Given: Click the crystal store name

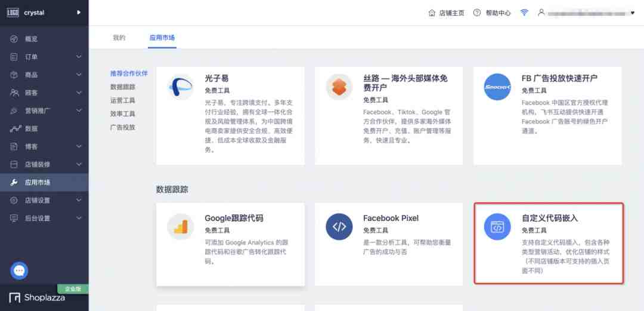Looking at the screenshot, I should 34,13.
